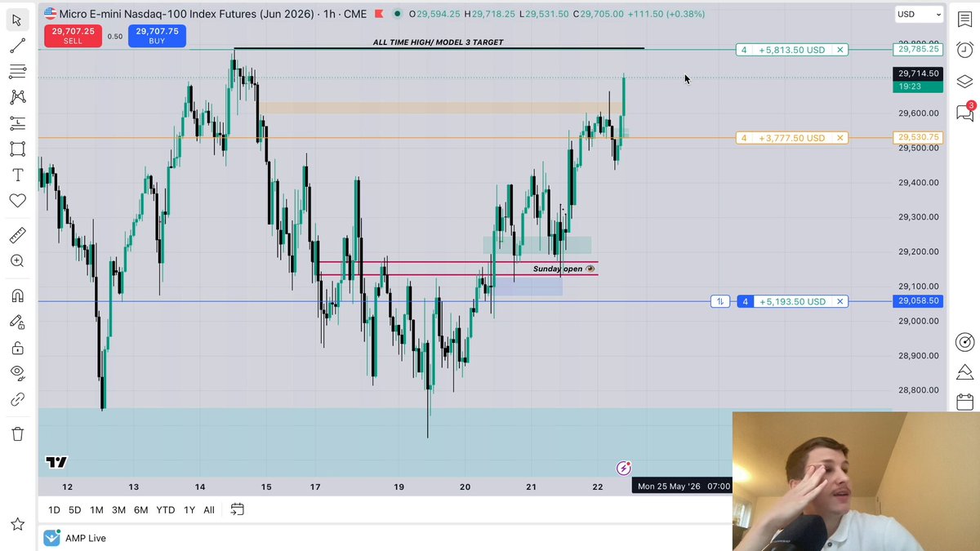The height and width of the screenshot is (551, 980).
Task: Click the mountain-shaped icon in right sidebar
Action: click(x=964, y=372)
